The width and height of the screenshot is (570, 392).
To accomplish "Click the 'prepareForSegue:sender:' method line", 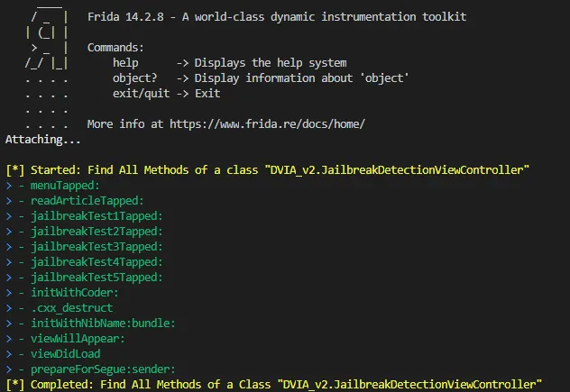I will 90,369.
